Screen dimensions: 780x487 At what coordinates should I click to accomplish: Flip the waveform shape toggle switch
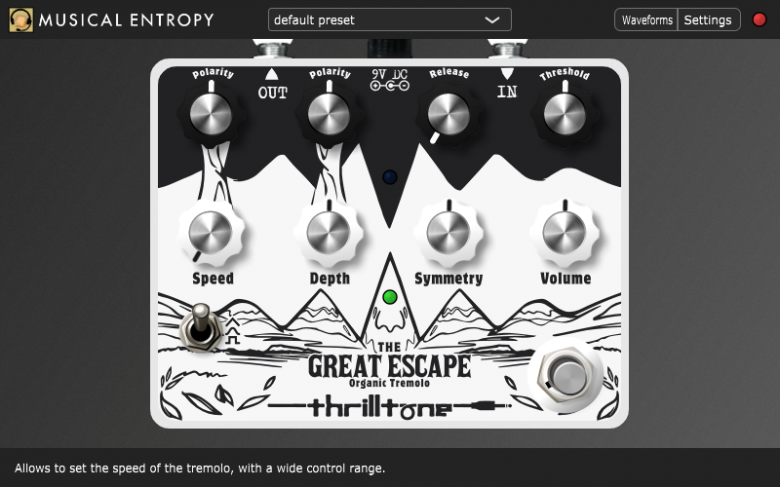(x=201, y=328)
